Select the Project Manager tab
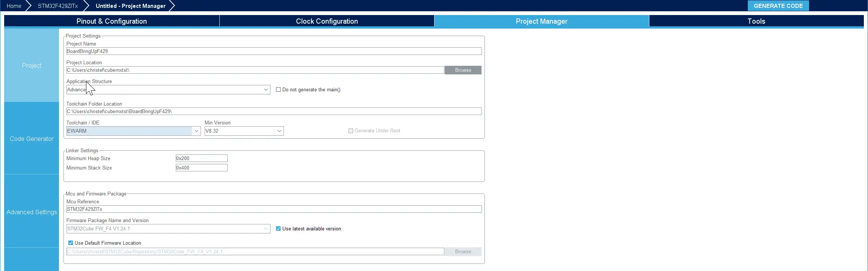This screenshot has height=271, width=868. point(541,21)
